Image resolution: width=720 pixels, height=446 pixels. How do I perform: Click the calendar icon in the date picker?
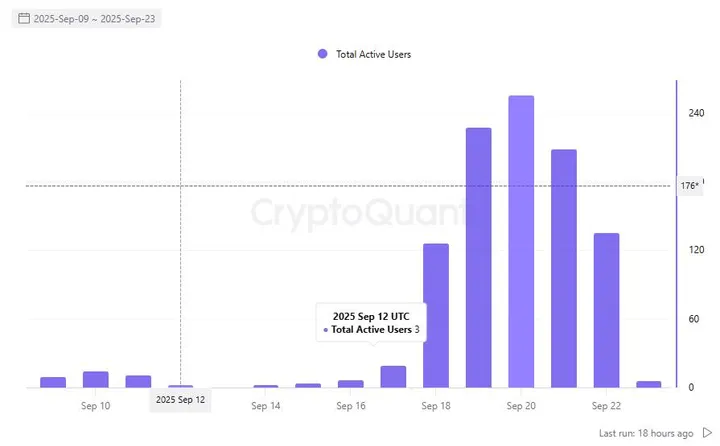click(x=24, y=18)
